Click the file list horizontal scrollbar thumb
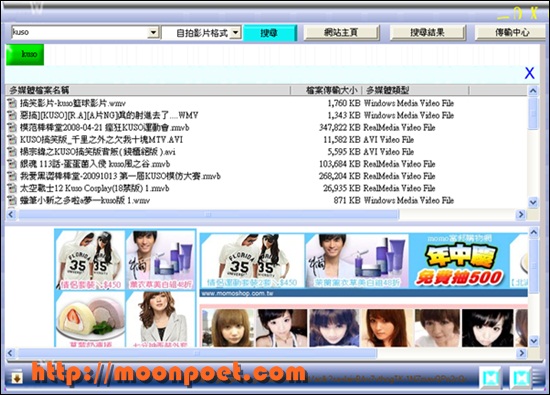 [209, 214]
